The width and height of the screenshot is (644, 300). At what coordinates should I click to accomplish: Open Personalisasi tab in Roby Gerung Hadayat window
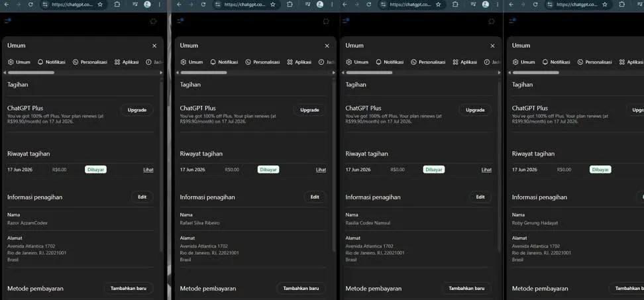pyautogui.click(x=595, y=62)
